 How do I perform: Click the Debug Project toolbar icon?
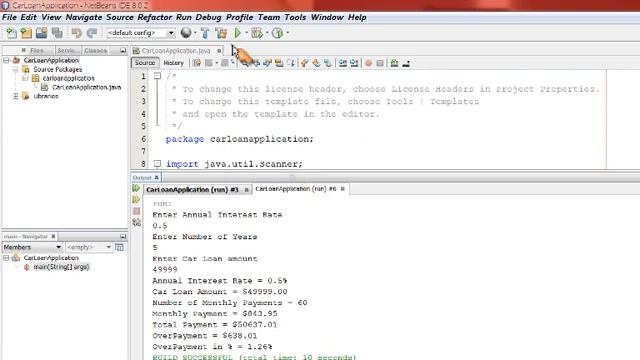[x=257, y=33]
